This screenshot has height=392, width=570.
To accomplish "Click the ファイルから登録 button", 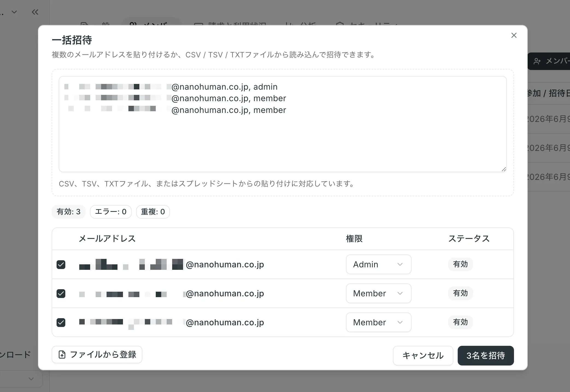I will click(97, 355).
